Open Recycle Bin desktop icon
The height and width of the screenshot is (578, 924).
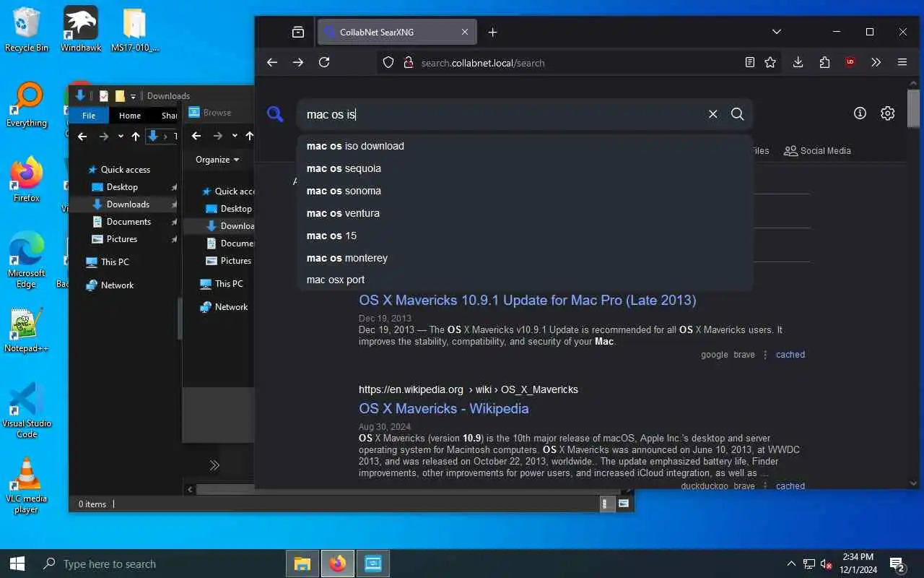(27, 30)
